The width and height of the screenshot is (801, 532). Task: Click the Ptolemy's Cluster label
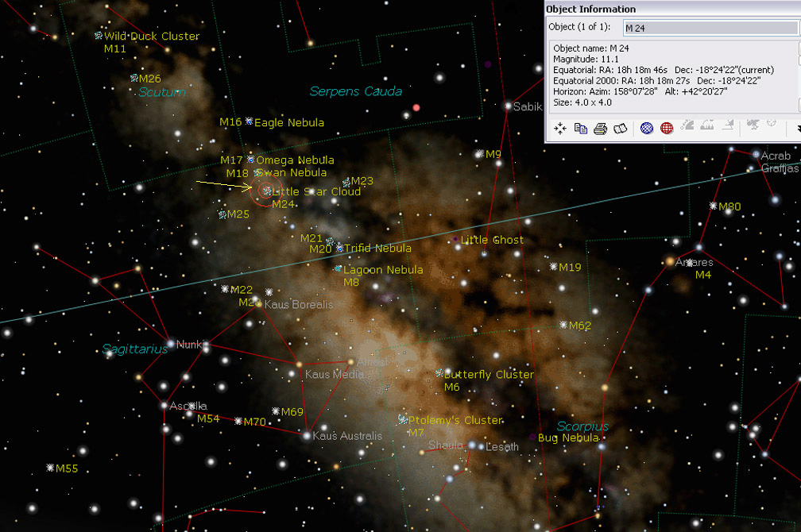pyautogui.click(x=455, y=420)
